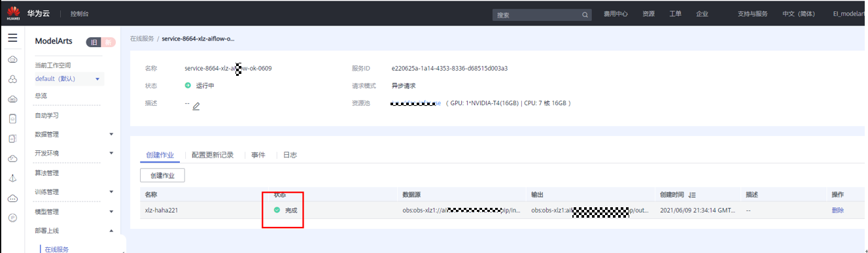The width and height of the screenshot is (868, 253).
Task: Open the default workspace dropdown
Action: click(69, 79)
